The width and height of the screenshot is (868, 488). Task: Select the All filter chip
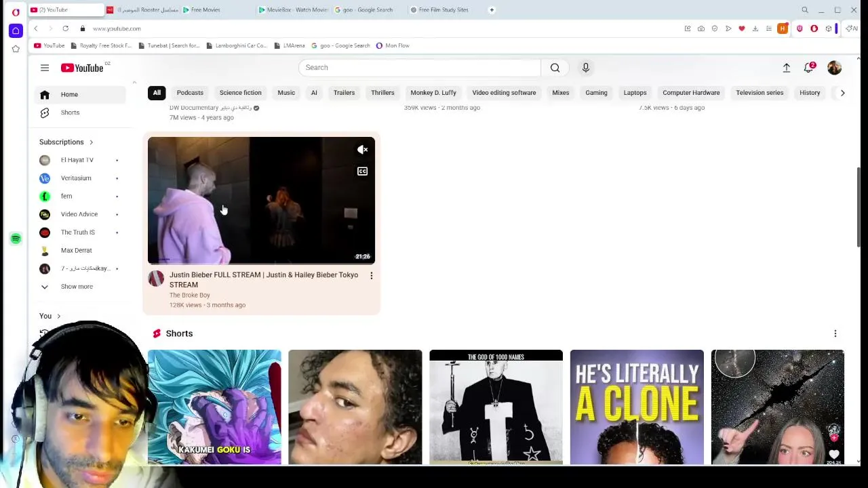157,93
